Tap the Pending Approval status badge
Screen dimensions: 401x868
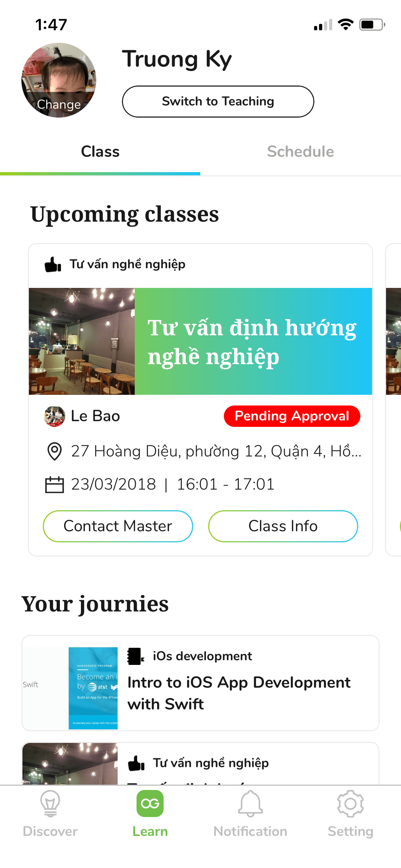292,416
